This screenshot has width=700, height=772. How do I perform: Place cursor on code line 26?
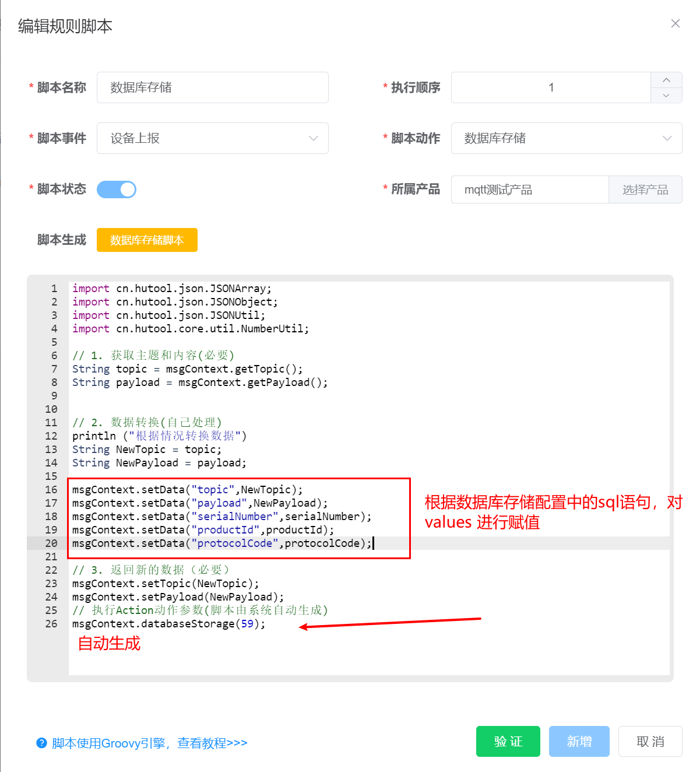169,624
